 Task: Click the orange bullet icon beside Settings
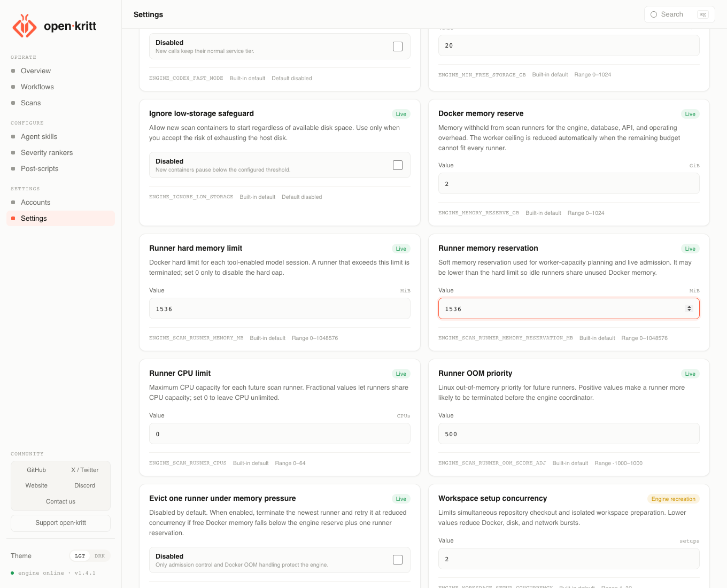[13, 218]
